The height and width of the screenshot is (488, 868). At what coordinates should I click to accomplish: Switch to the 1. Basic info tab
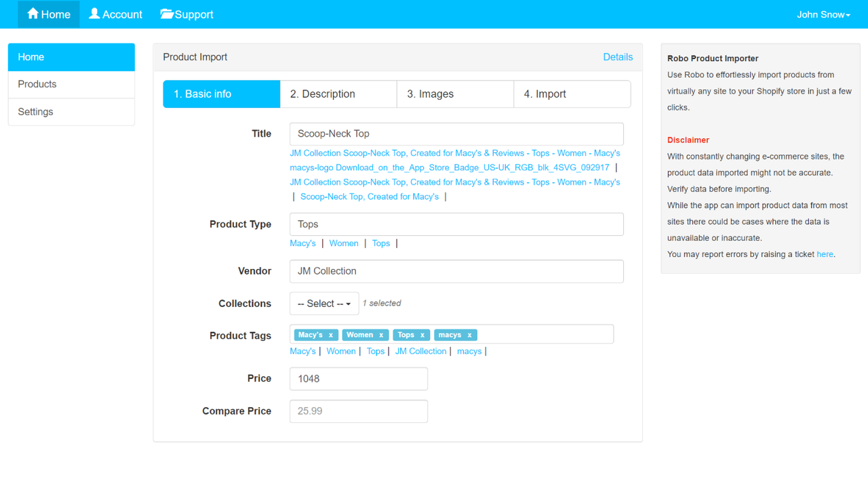point(222,94)
